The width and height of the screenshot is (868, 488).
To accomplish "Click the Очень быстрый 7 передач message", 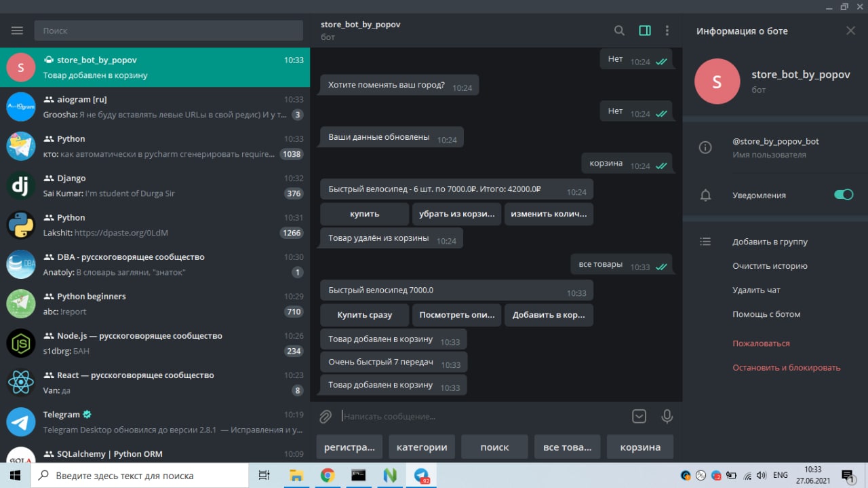I will coord(393,362).
